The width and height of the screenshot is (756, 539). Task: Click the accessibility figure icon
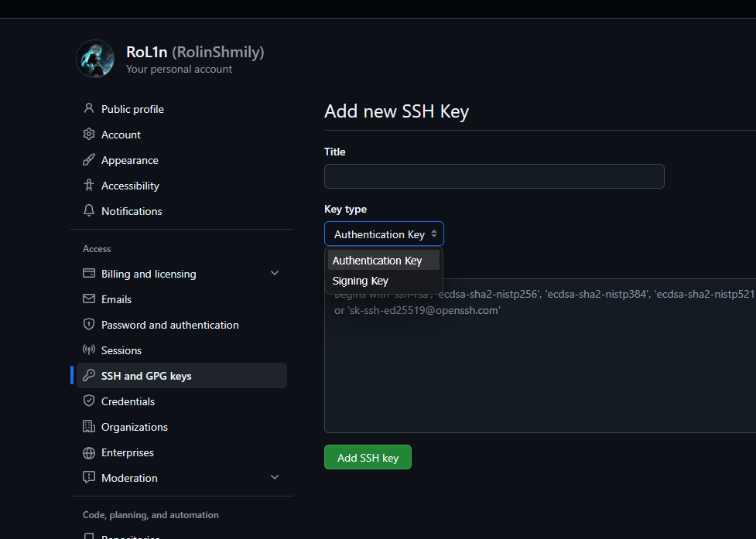(x=89, y=185)
